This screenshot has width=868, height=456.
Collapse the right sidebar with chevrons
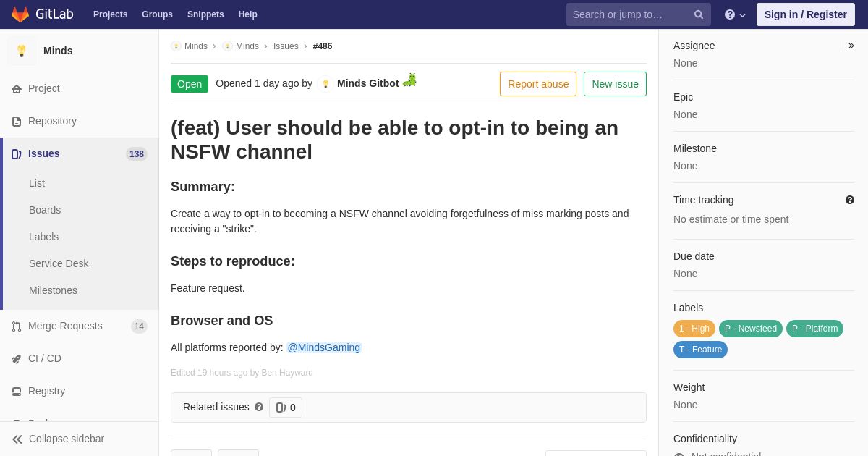click(851, 46)
